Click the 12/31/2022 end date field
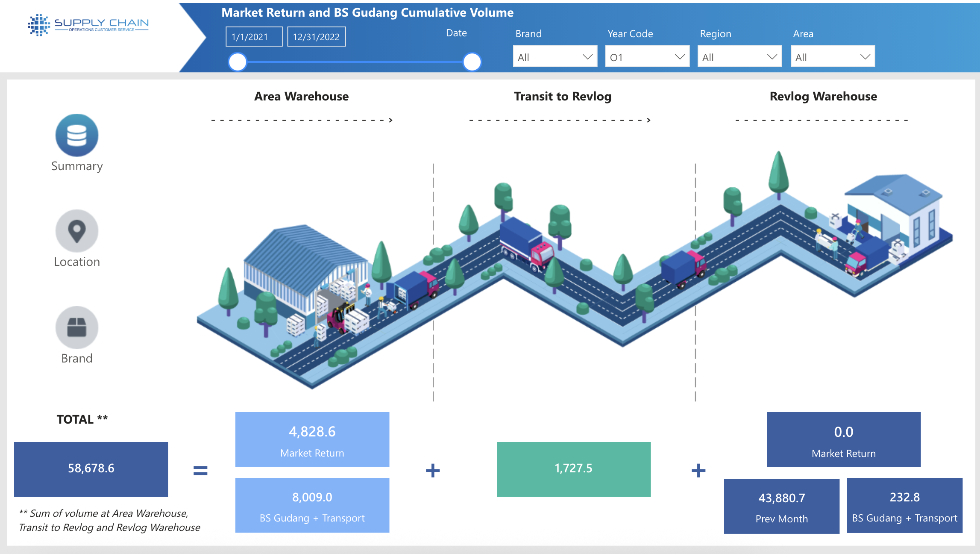The image size is (980, 554). tap(316, 36)
